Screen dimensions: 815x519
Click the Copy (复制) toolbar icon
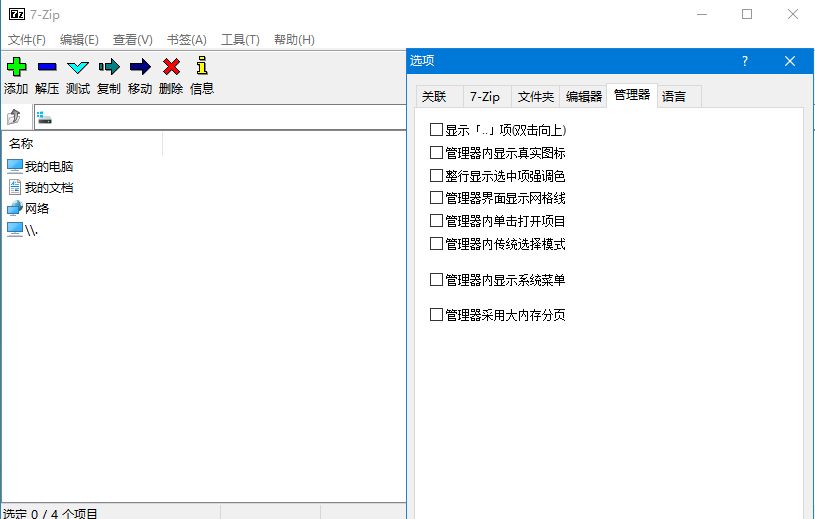(x=109, y=68)
